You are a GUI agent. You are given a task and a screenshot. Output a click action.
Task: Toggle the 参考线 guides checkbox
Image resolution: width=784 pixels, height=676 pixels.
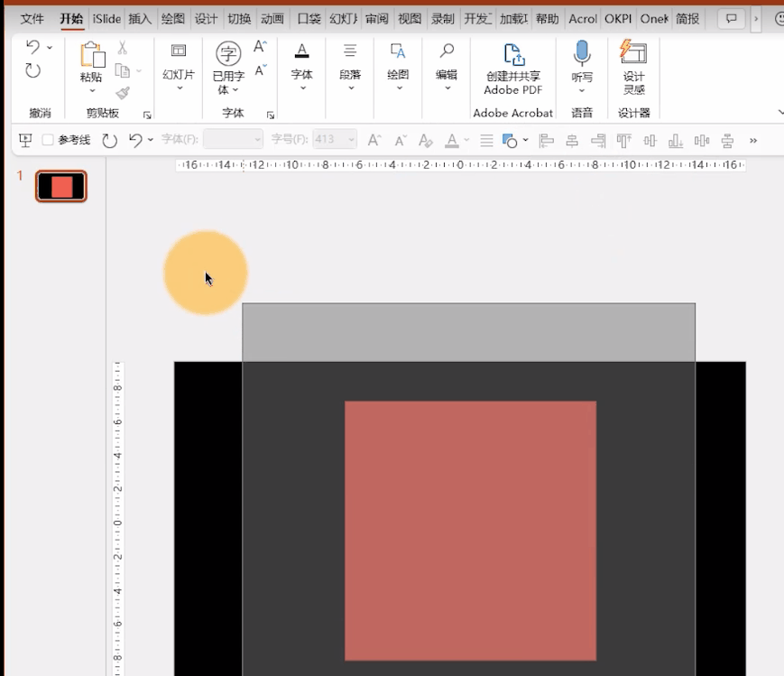click(48, 140)
